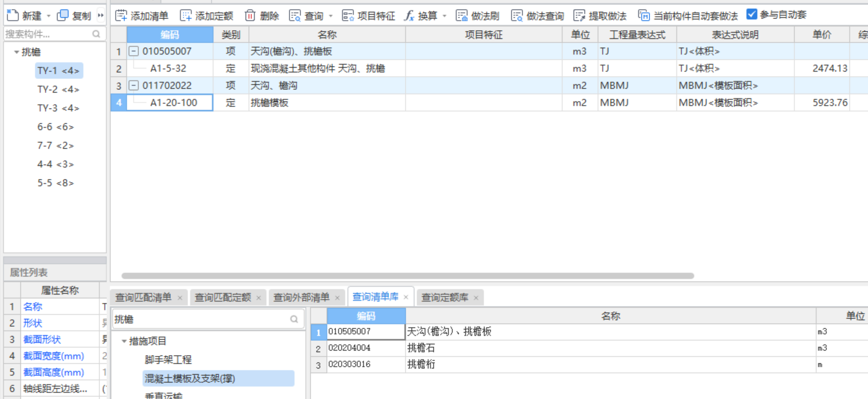Click cell A1-5-32 in row 2

click(x=170, y=69)
